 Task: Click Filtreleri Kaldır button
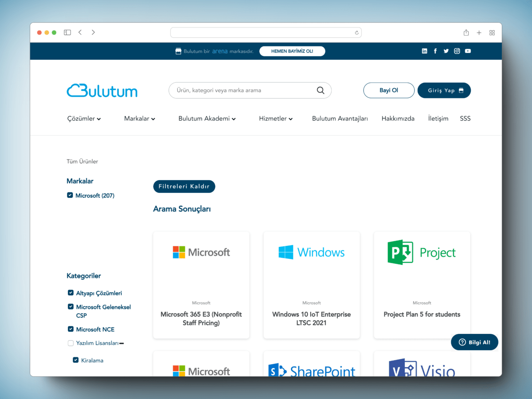tap(184, 186)
